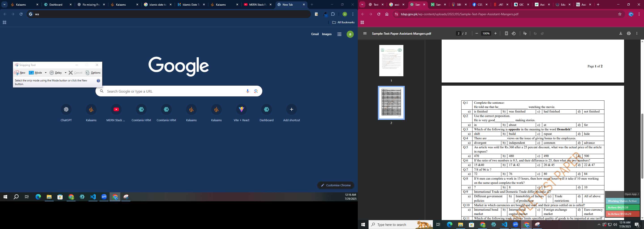Rotate the PDF counterclockwise
This screenshot has width=644, height=229.
point(514,34)
